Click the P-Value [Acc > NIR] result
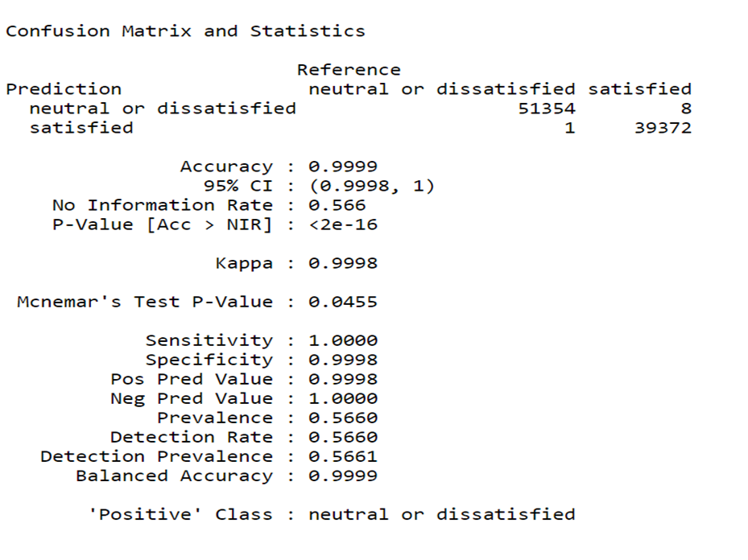748x560 pixels. tap(343, 224)
